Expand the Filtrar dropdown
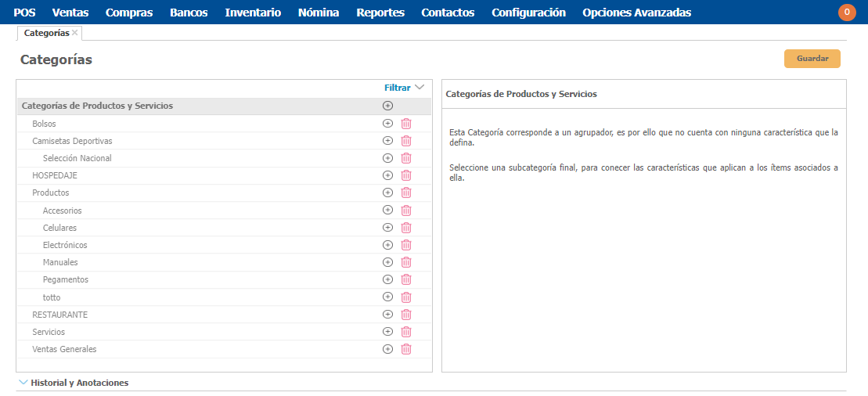The height and width of the screenshot is (396, 868). pyautogui.click(x=403, y=88)
